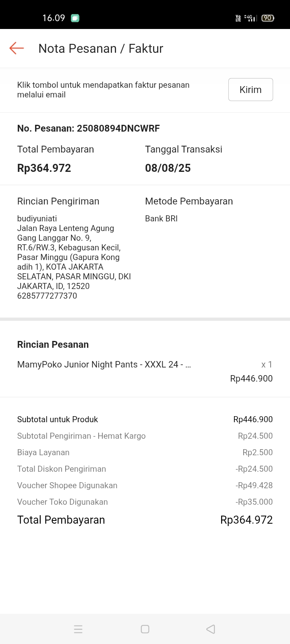Screen dimensions: 290x644
Task: Tap the Android recent apps menu icon
Action: tap(78, 629)
